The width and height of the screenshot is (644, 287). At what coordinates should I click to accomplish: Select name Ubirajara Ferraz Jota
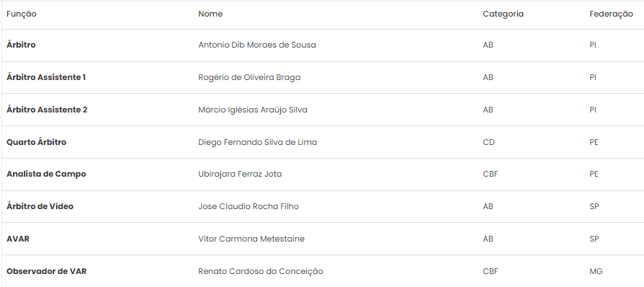pos(240,174)
